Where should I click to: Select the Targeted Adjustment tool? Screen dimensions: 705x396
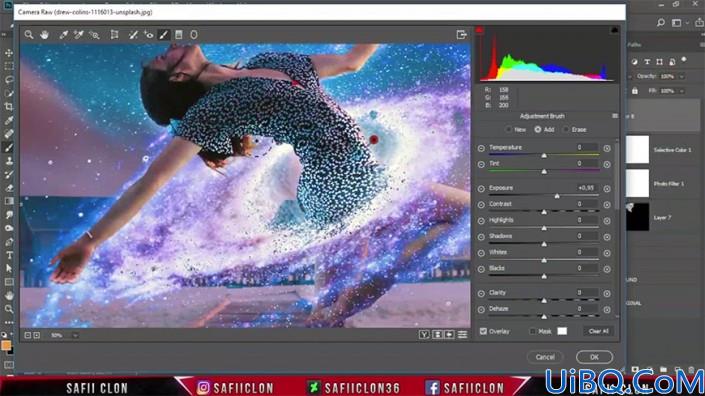(x=94, y=35)
